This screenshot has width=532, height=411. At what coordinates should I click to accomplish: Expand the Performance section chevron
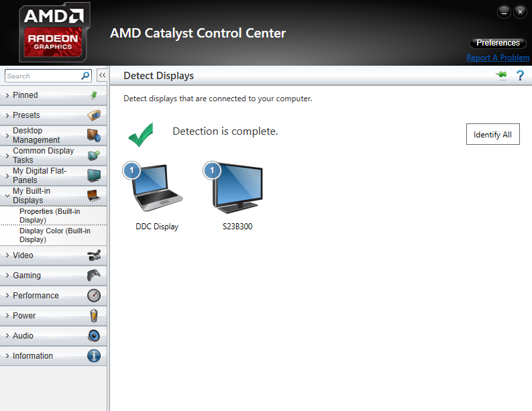point(7,296)
